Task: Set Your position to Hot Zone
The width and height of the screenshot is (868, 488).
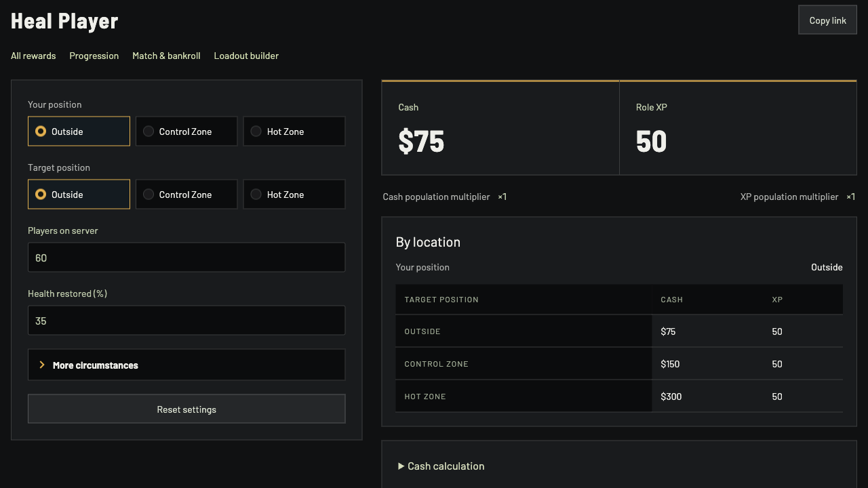Action: coord(294,131)
